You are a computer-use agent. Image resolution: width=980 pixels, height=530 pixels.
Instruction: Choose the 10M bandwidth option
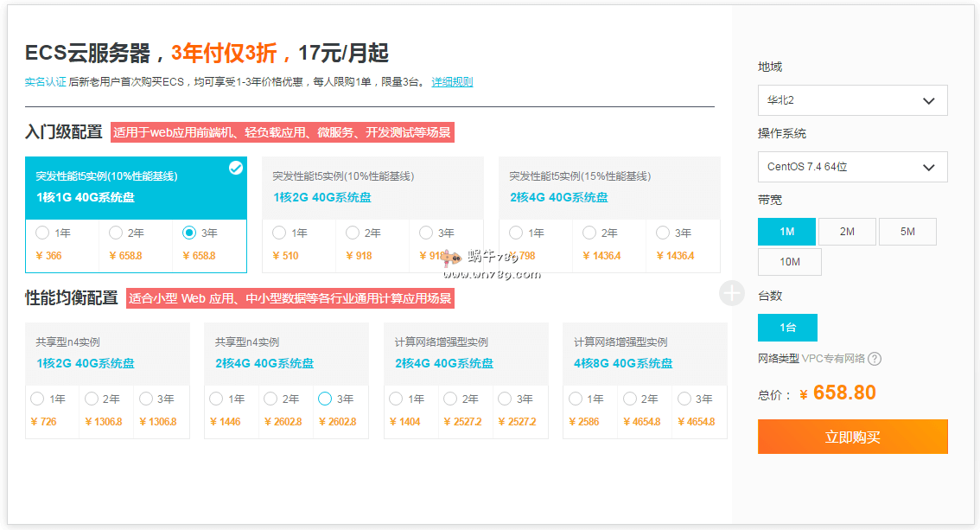click(x=789, y=262)
